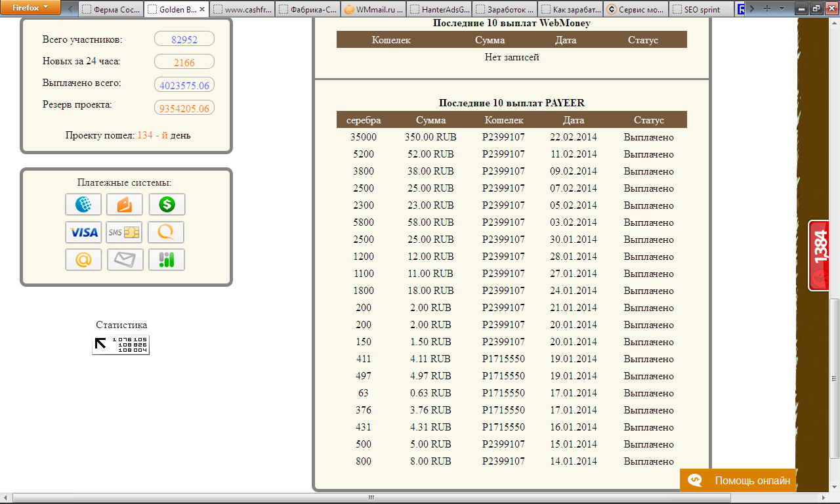Switch to the Ферма Сос... tab

point(110,10)
